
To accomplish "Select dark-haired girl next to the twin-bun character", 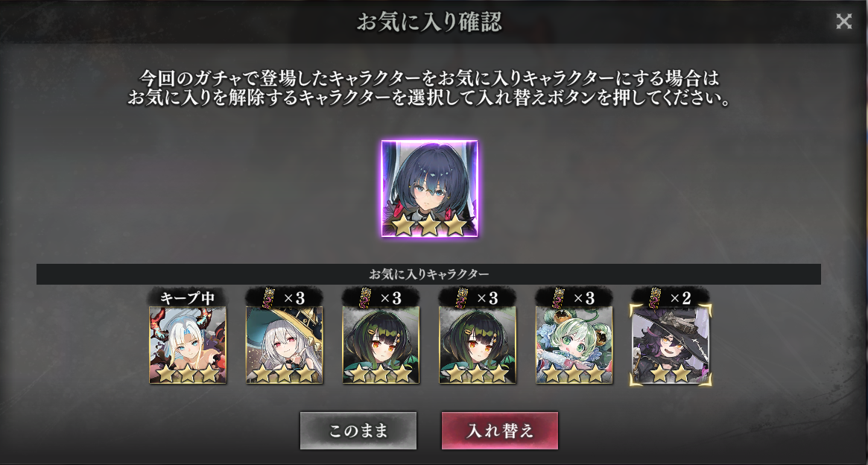I will tap(478, 345).
